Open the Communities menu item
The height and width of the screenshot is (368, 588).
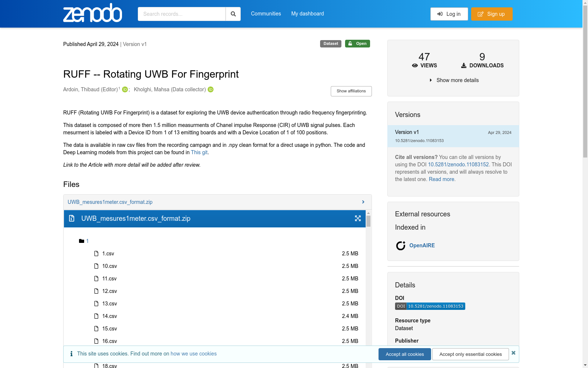tap(266, 14)
